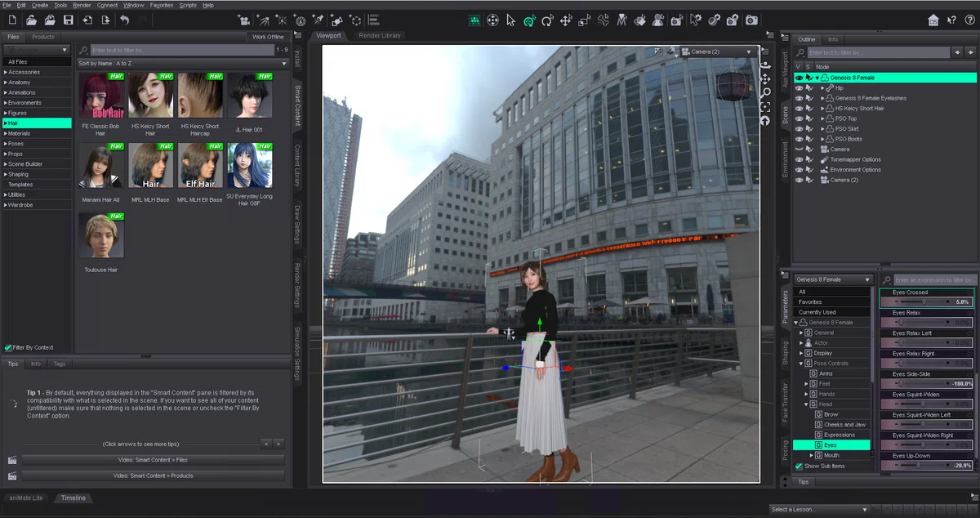Click the zoom magnifier view control
Screen dimensions: 980x518
(x=766, y=93)
